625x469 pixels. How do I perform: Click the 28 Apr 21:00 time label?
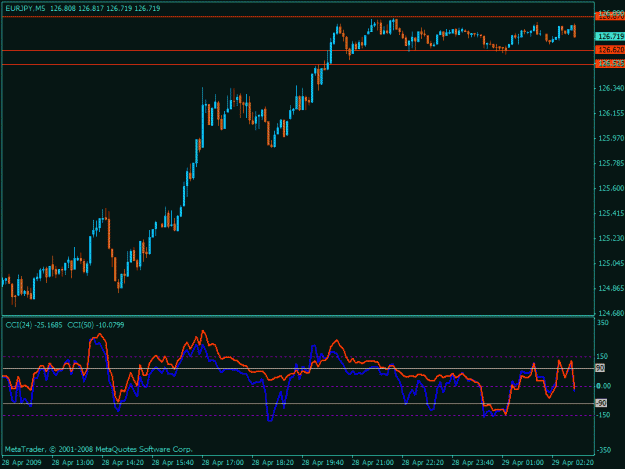(373, 463)
